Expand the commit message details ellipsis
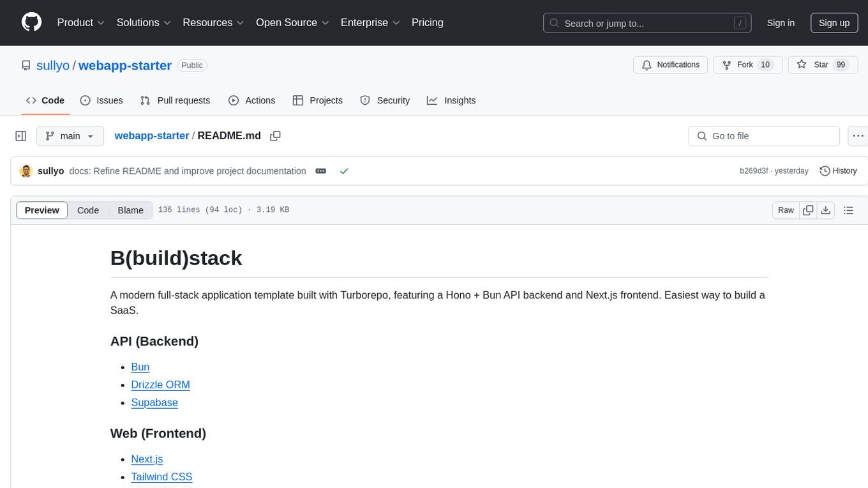The image size is (868, 488). click(321, 171)
